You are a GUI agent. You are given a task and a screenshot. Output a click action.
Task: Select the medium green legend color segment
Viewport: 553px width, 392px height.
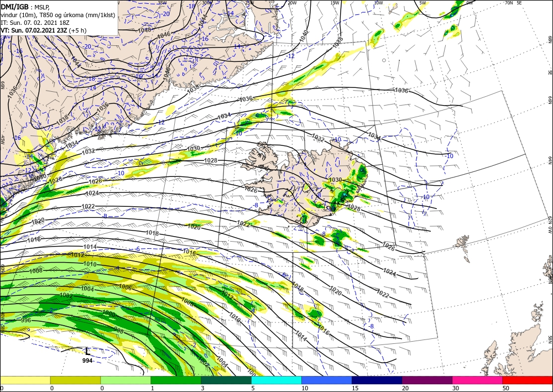[176, 380]
